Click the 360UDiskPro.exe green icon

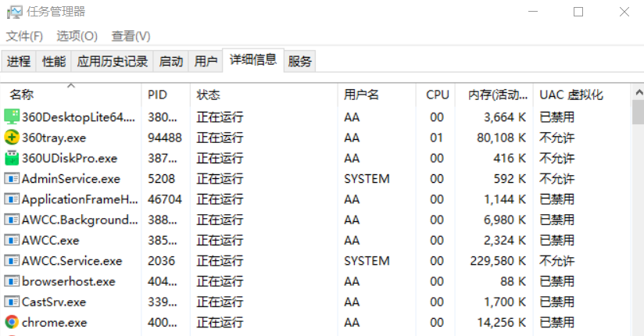[x=12, y=158]
